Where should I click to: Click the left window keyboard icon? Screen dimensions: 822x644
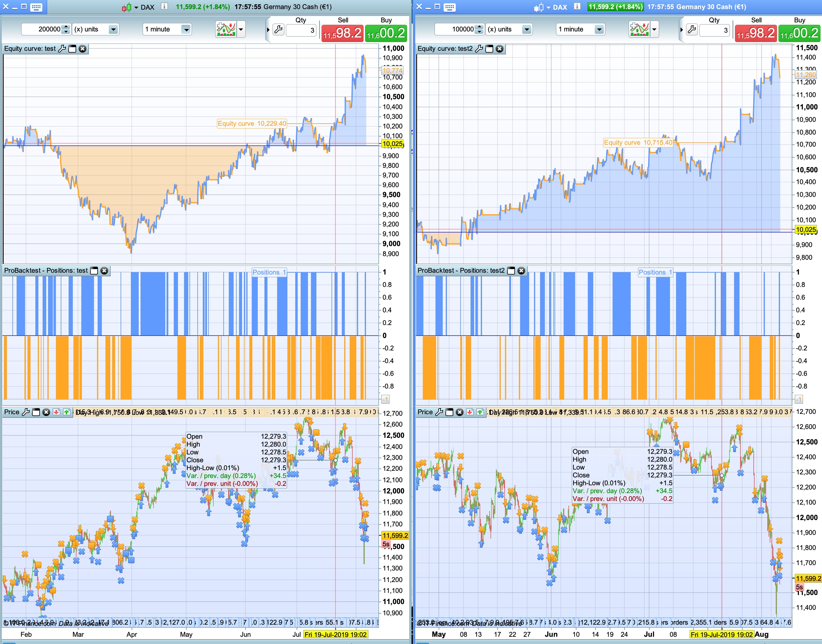pyautogui.click(x=36, y=7)
